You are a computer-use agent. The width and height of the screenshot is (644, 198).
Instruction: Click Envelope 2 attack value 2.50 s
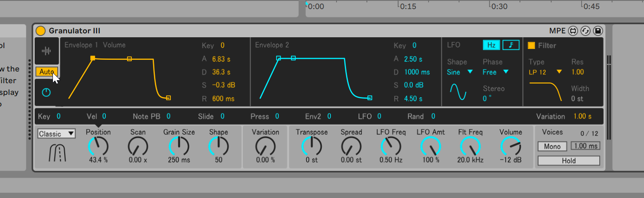413,59
